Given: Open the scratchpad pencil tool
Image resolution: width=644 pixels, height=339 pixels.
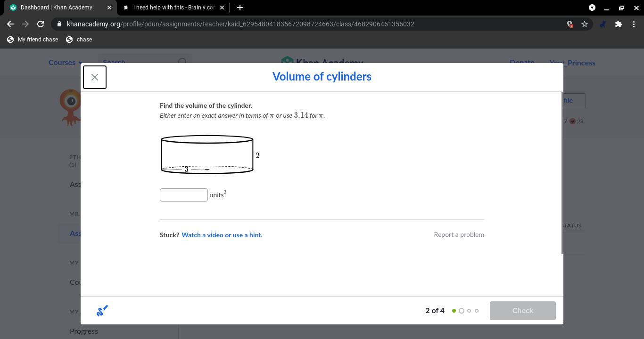Looking at the screenshot, I should [102, 311].
